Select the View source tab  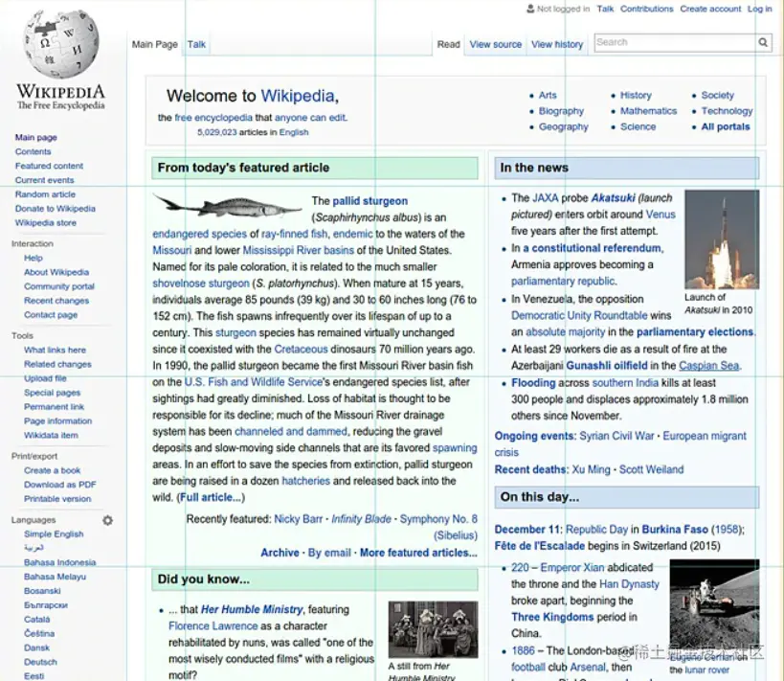tap(495, 44)
